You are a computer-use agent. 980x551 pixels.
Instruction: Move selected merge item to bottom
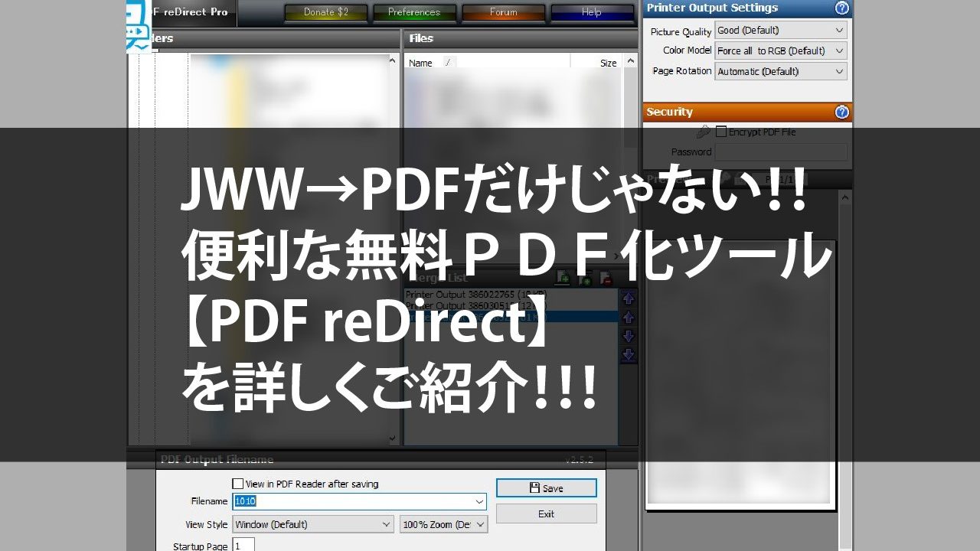(629, 354)
